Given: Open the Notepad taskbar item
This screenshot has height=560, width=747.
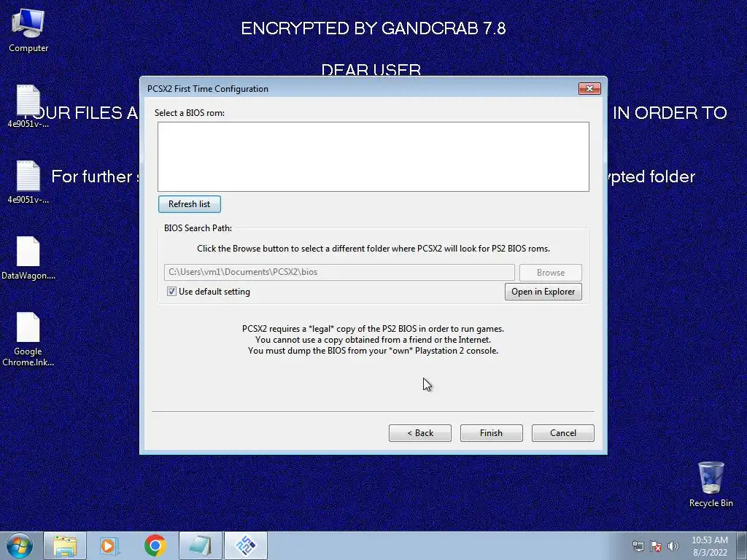Looking at the screenshot, I should 200,545.
